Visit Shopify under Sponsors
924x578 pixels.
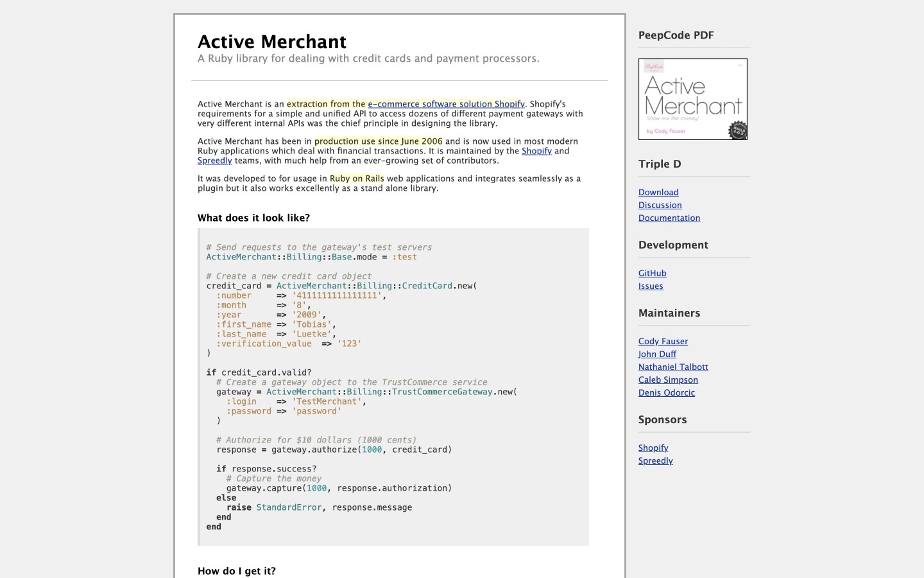point(653,448)
